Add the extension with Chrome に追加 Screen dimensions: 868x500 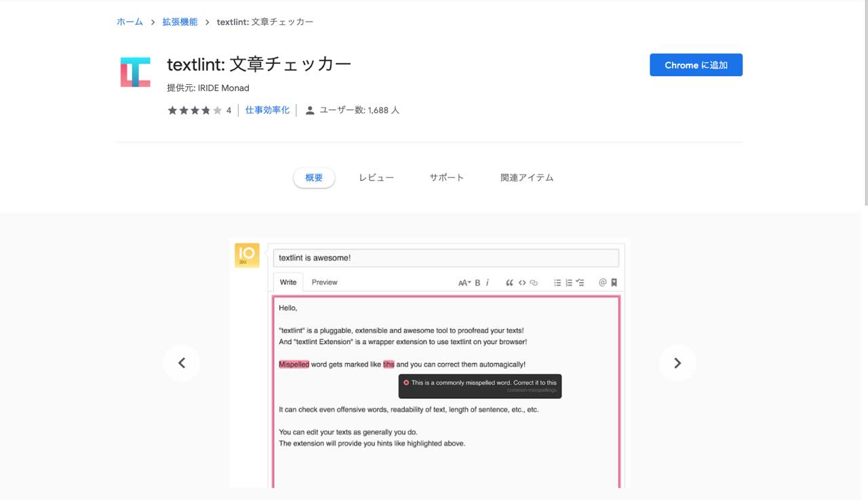click(x=696, y=64)
